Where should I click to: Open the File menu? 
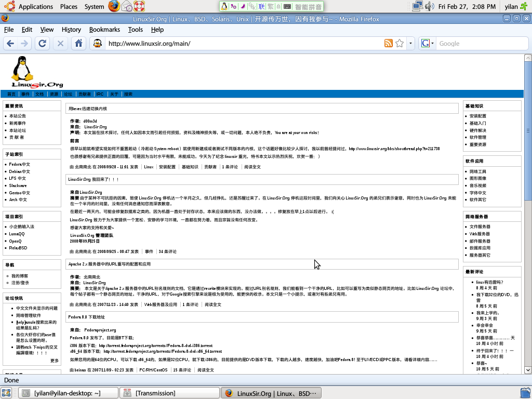click(9, 30)
